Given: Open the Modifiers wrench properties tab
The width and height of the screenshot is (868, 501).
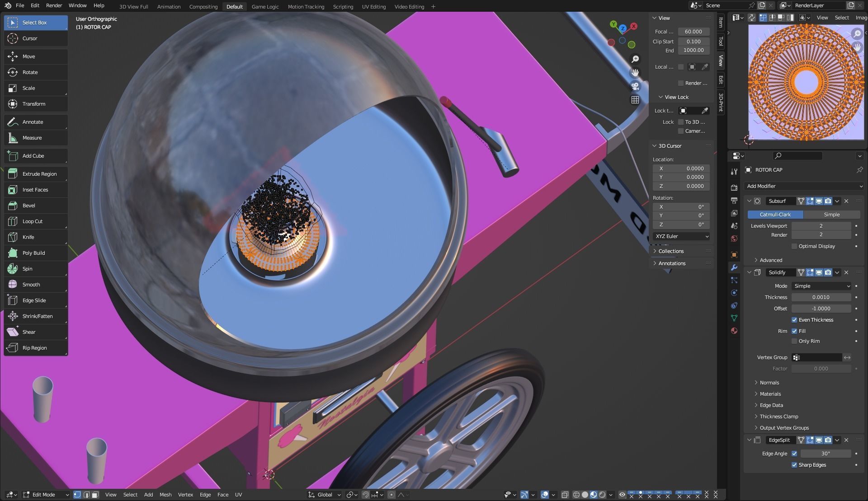Looking at the screenshot, I should coord(734,267).
